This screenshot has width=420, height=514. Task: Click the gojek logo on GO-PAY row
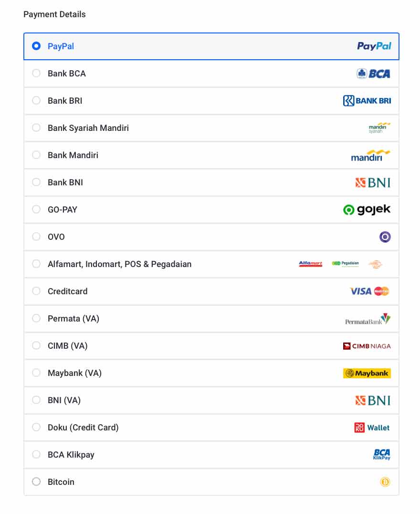[x=367, y=209]
